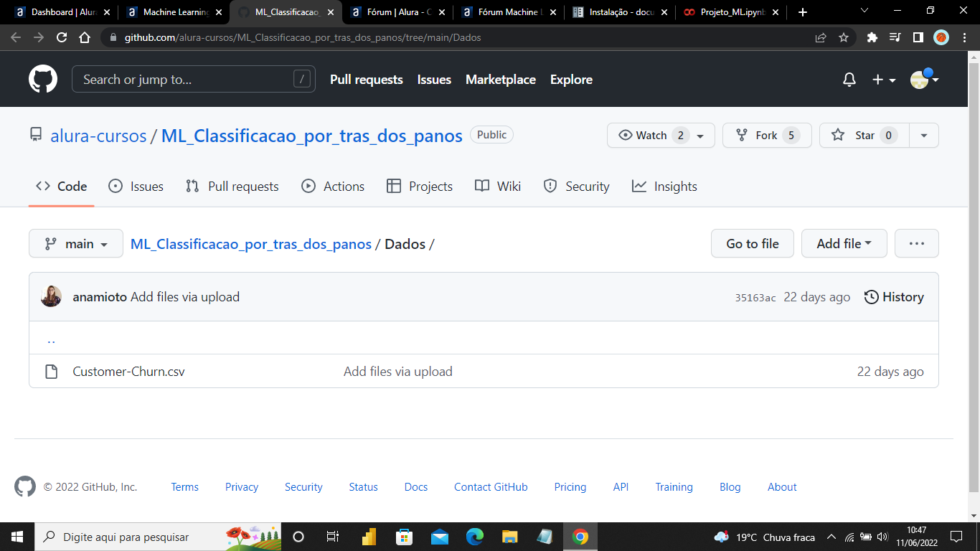Click the Go to file button
Screen dimensions: 980x551
[753, 243]
